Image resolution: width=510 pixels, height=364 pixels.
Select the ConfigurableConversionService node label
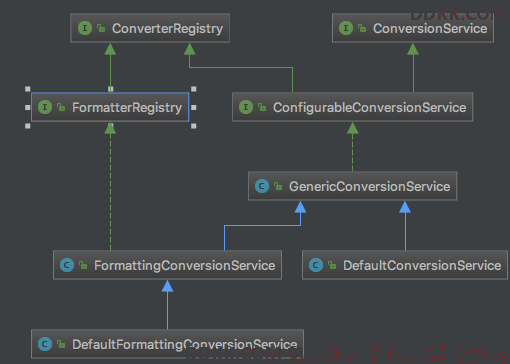click(x=369, y=107)
